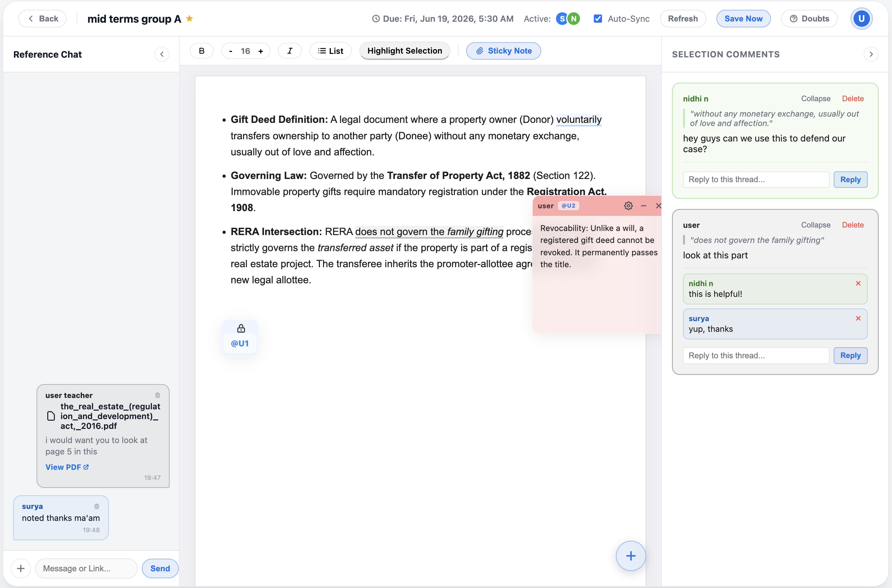Remove surya's 'yup, thanks' reply
Screen dimensions: 892x588
858,318
